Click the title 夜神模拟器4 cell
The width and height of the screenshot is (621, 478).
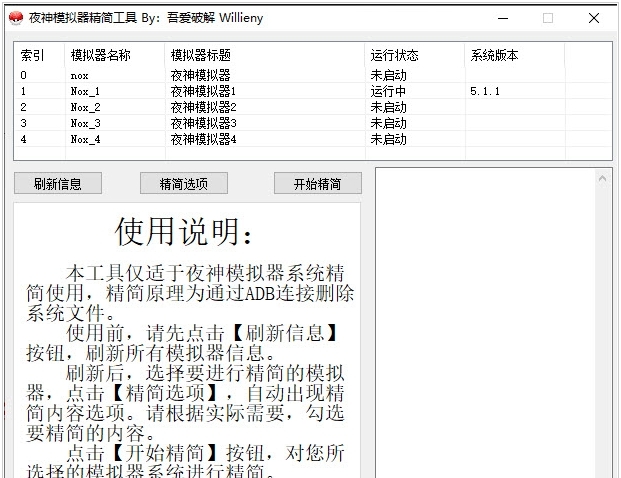click(x=203, y=139)
